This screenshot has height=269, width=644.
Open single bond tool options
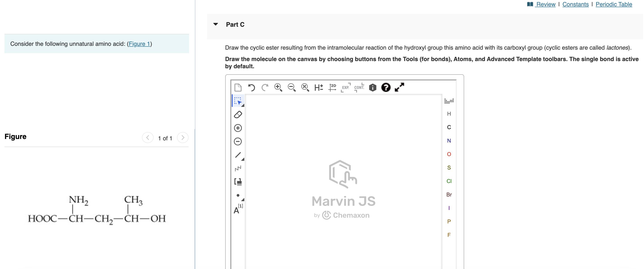tap(243, 159)
